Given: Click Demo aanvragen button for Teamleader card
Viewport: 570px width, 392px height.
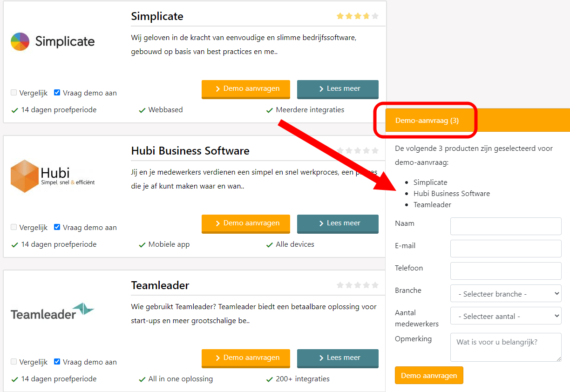Looking at the screenshot, I should coord(246,358).
